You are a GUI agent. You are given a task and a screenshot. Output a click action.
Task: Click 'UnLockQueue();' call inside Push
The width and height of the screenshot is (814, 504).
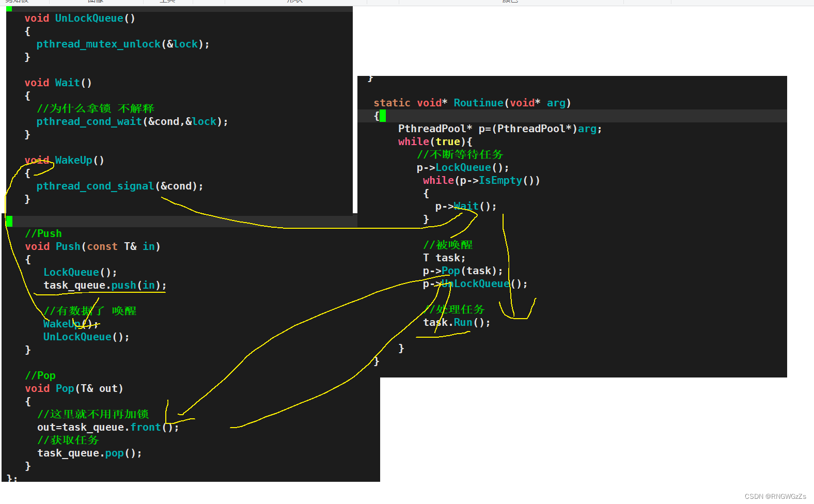point(86,337)
